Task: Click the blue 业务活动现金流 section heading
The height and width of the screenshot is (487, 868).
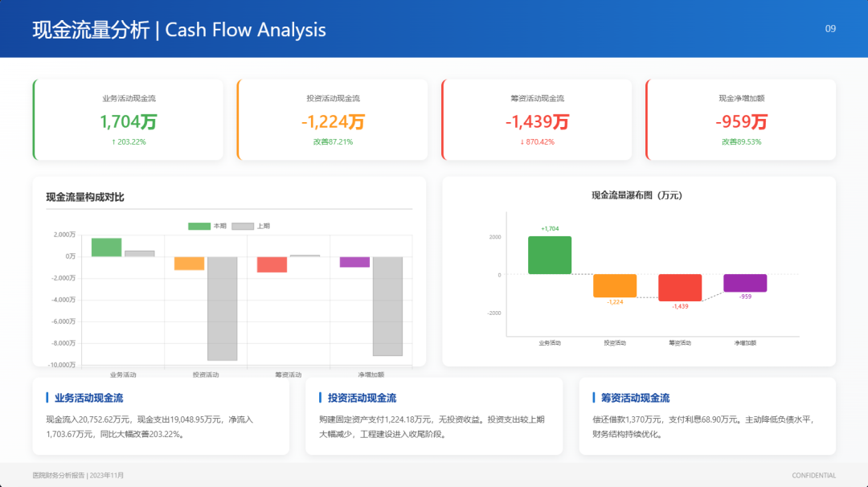Action: tap(88, 398)
